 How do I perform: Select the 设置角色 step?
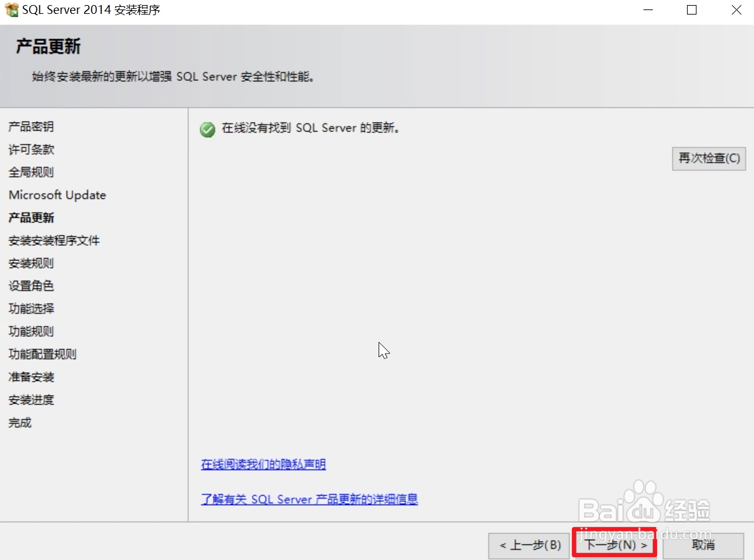coord(30,286)
